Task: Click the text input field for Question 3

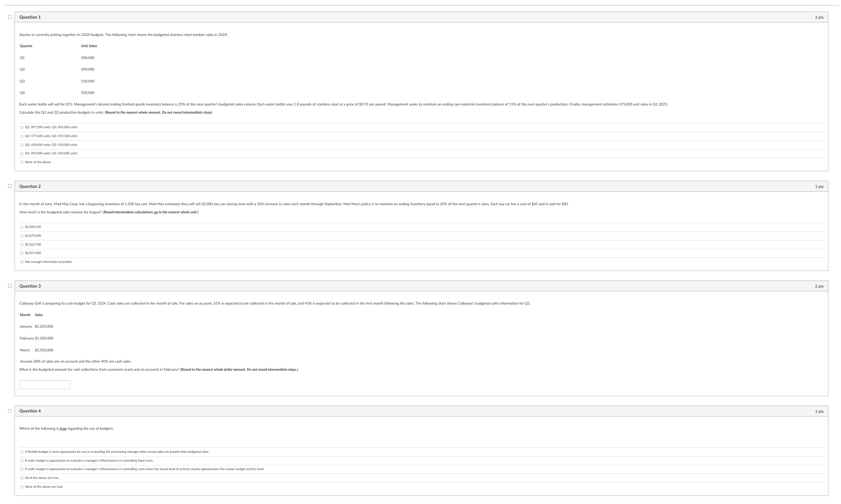Action: tap(44, 385)
